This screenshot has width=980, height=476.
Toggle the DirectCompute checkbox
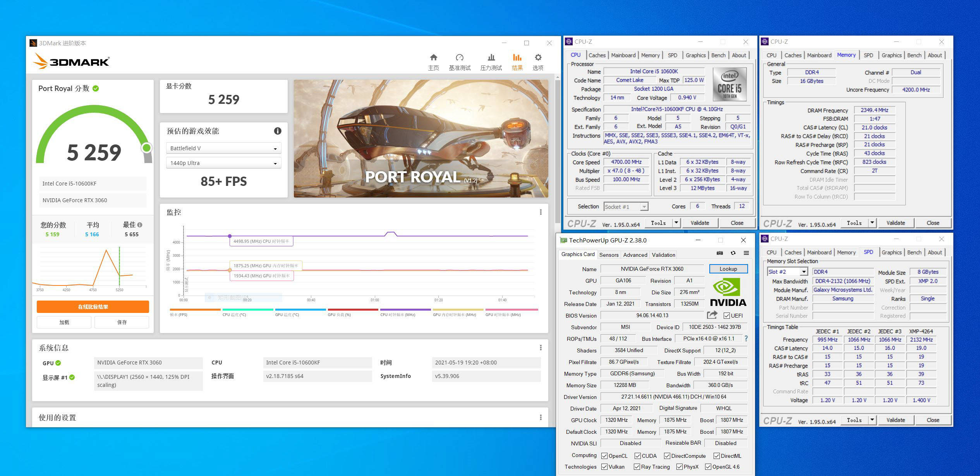tap(667, 456)
